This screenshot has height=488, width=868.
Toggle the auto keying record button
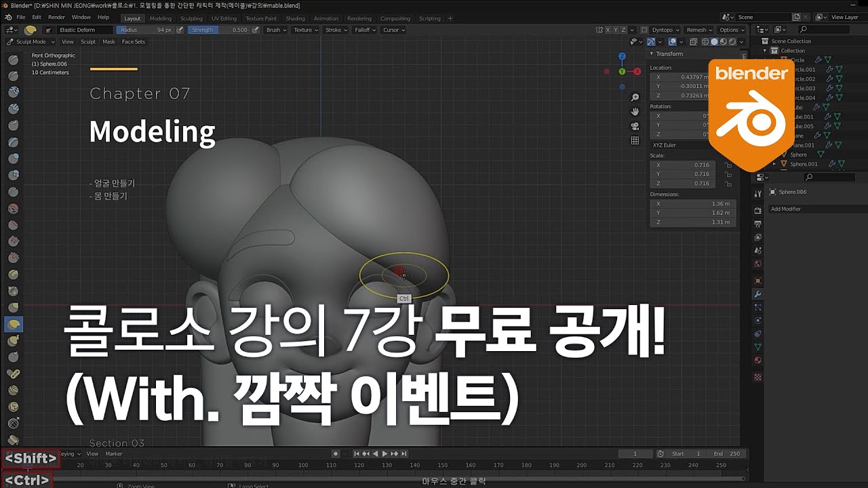coord(335,453)
